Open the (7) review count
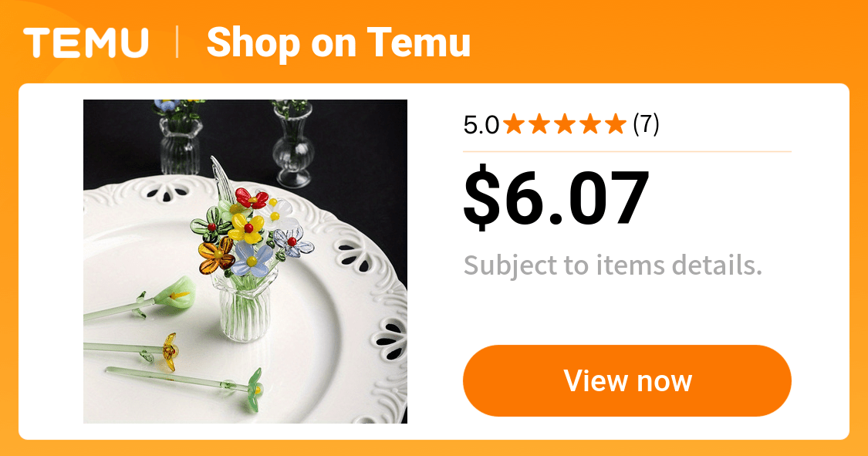Viewport: 868px width, 456px height. [646, 124]
